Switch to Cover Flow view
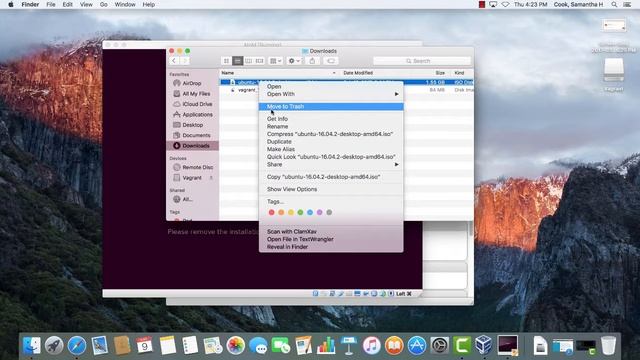Screen dimensions: 640x360 260,61
